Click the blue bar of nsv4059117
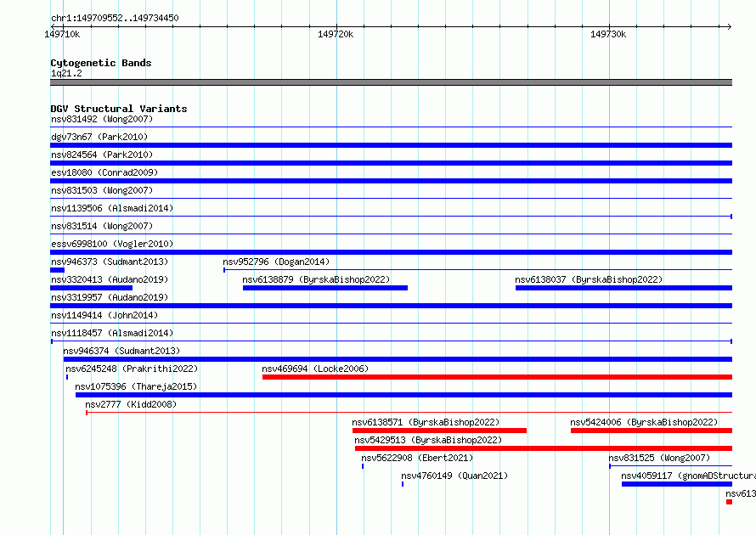Viewport: 756px width, 535px height. click(677, 484)
